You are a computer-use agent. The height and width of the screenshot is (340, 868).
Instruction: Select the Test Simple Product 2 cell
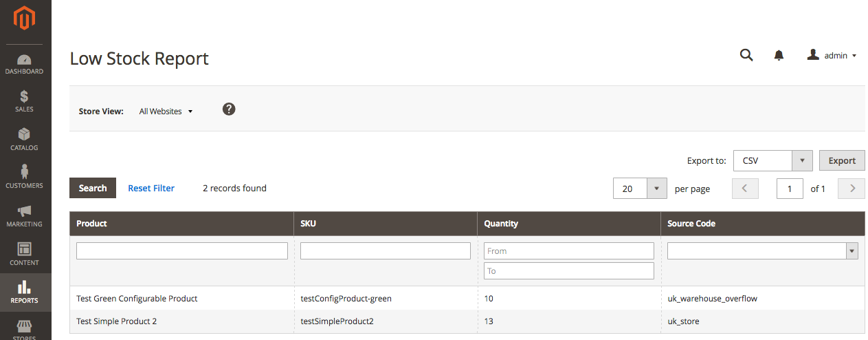click(181, 321)
